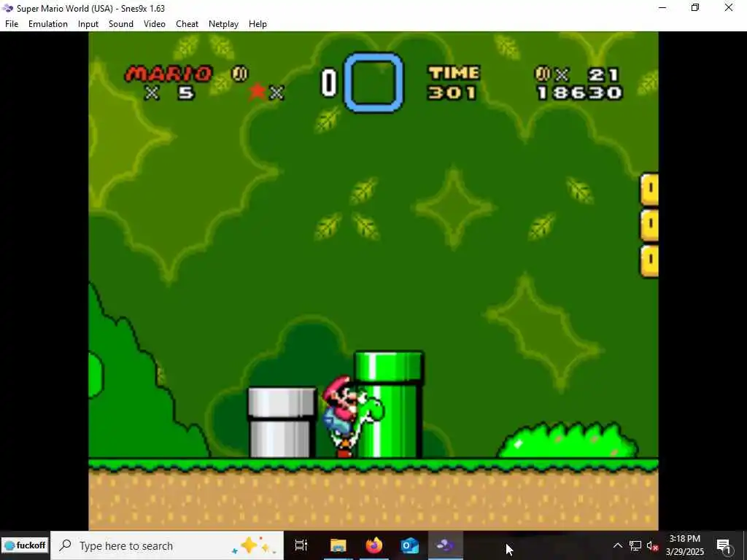
Task: Open File Explorer from taskbar
Action: (x=338, y=545)
